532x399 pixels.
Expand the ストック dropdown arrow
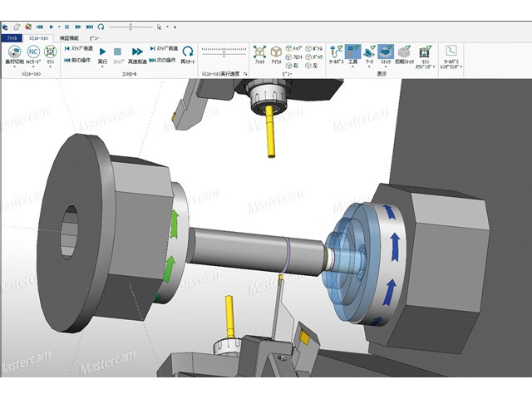click(386, 66)
